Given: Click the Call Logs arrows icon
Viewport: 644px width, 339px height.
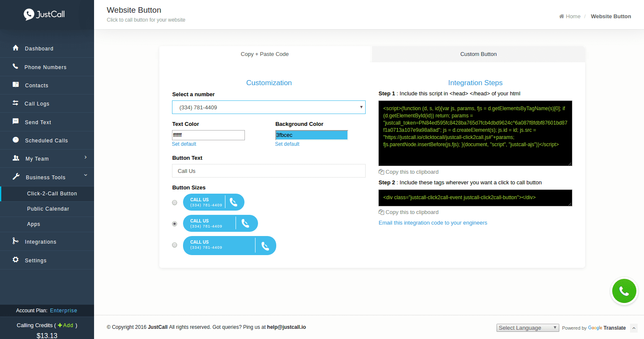Looking at the screenshot, I should tap(16, 103).
